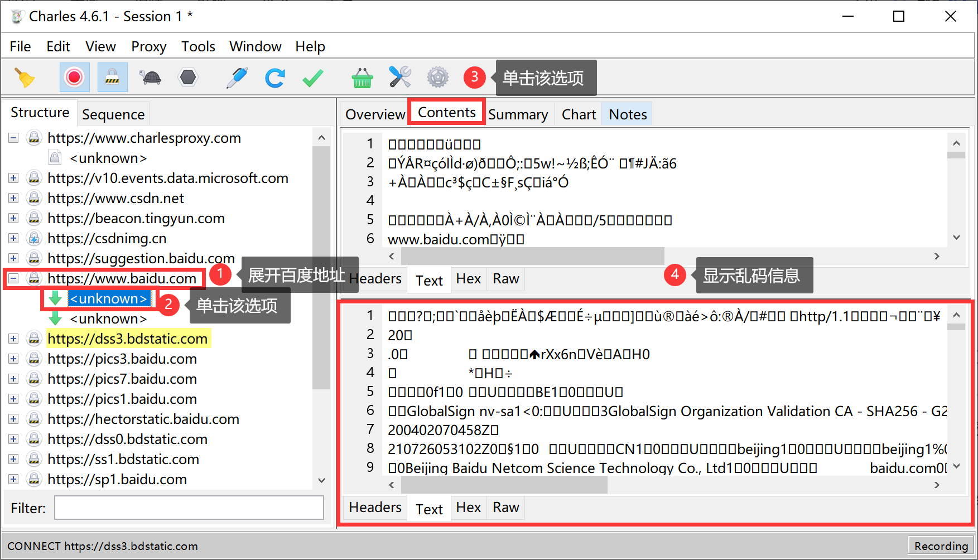The image size is (978, 560).
Task: Click the structure tree scroll-down arrow
Action: [321, 480]
